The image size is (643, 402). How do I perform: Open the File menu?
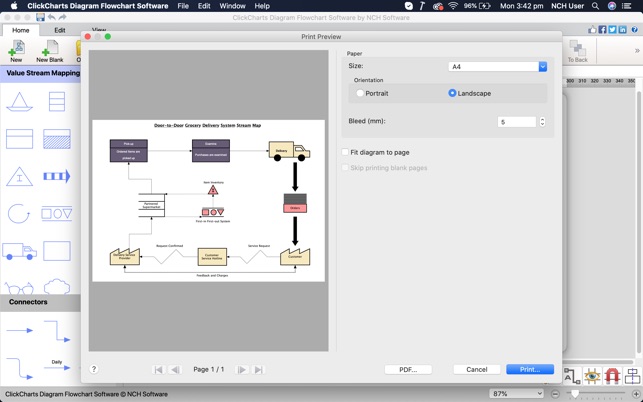pos(183,6)
